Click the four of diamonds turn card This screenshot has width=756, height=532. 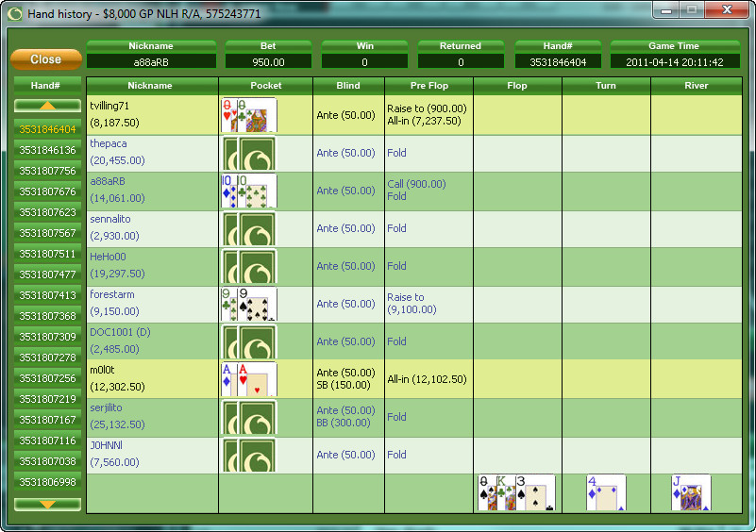pyautogui.click(x=606, y=492)
